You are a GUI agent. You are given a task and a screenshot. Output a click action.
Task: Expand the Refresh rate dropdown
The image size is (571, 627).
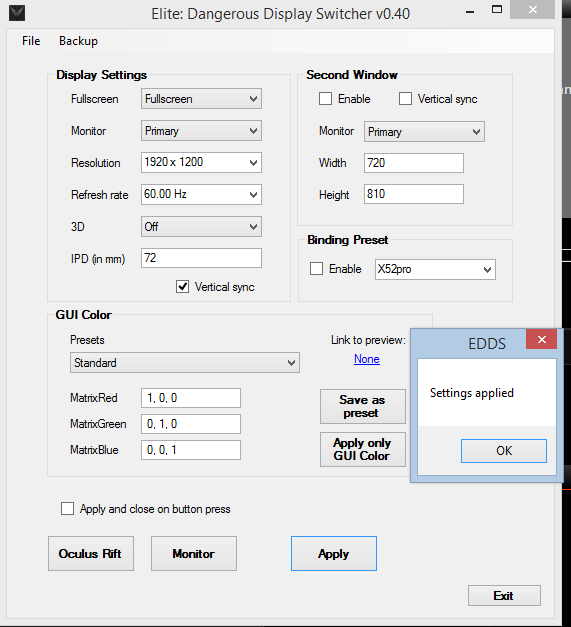[x=201, y=194]
